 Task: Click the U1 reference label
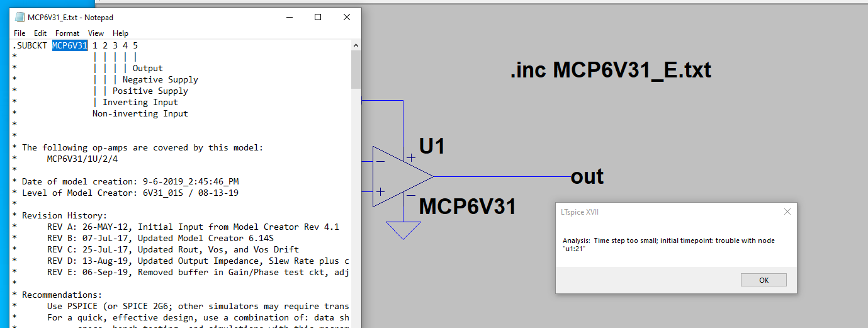(432, 147)
